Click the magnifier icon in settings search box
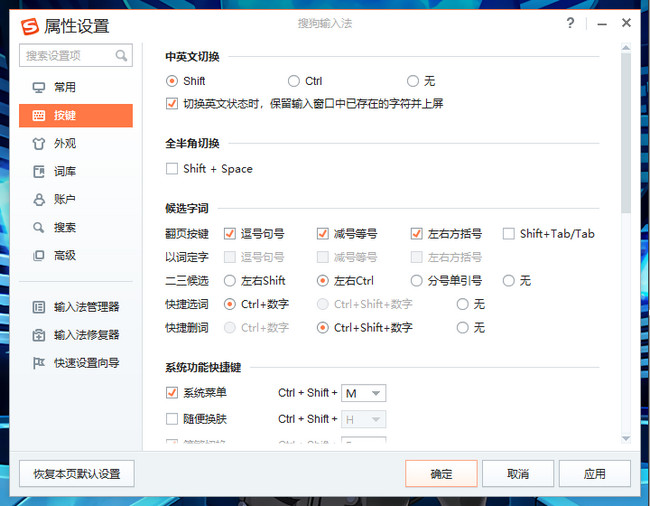The image size is (650, 506). 121,55
